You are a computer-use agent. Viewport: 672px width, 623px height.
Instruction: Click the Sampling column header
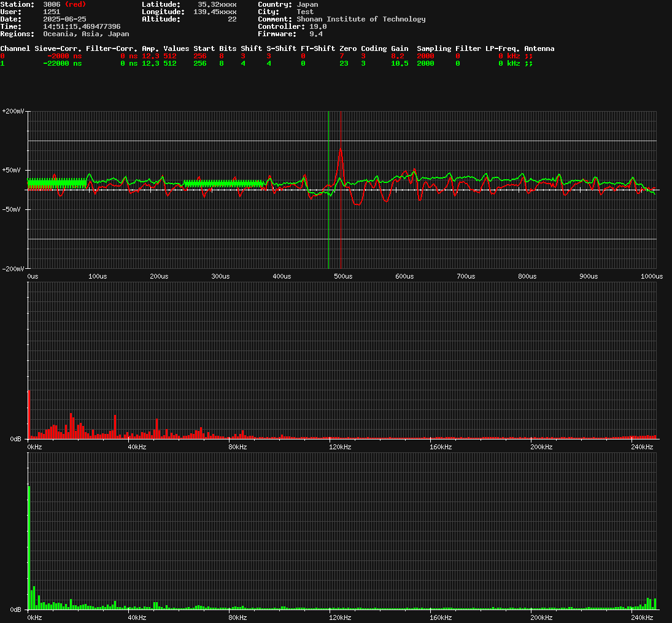(434, 48)
